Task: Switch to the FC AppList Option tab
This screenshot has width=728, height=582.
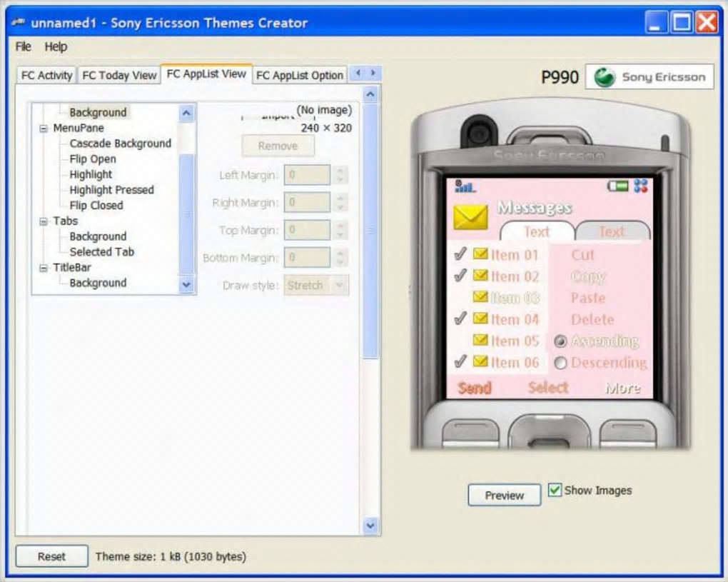Action: click(x=300, y=75)
